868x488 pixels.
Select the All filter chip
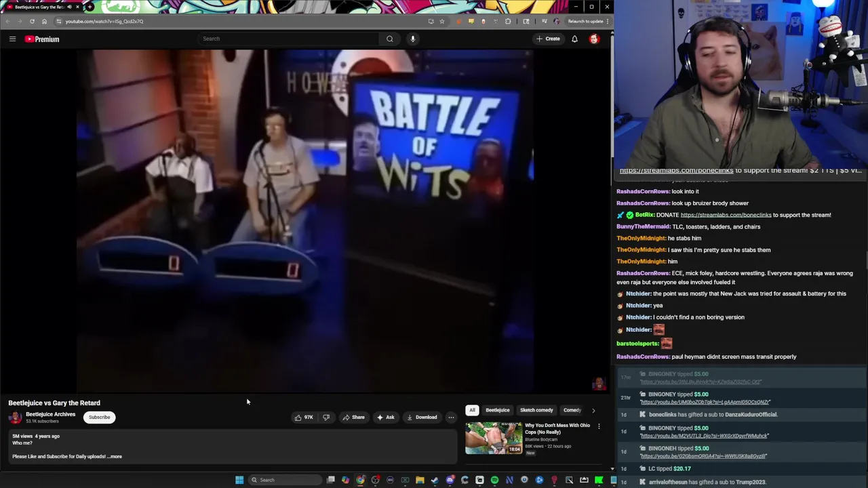click(x=472, y=410)
